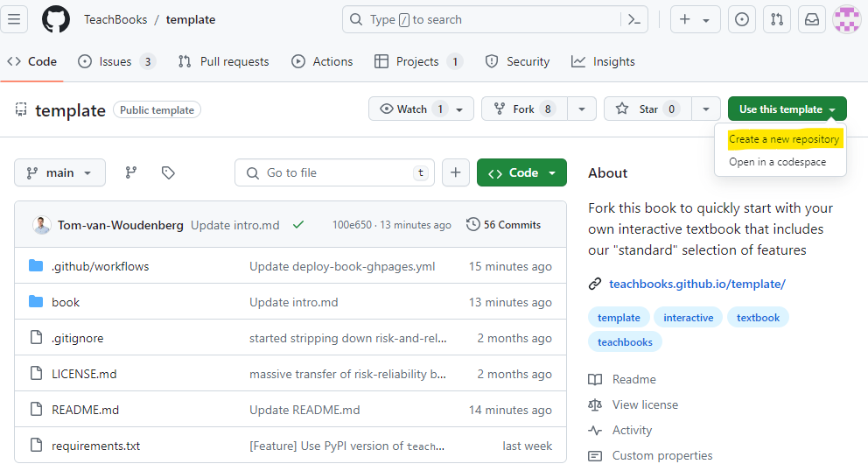Open commit hash 100e650
Screen dimensions: 868x471
point(352,225)
